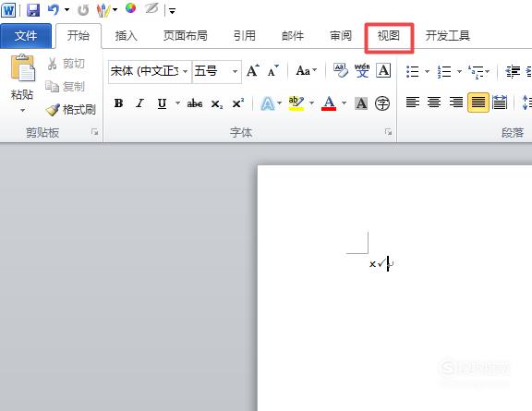Open the bullet library dropdown arrow
The image size is (532, 411).
(427, 71)
